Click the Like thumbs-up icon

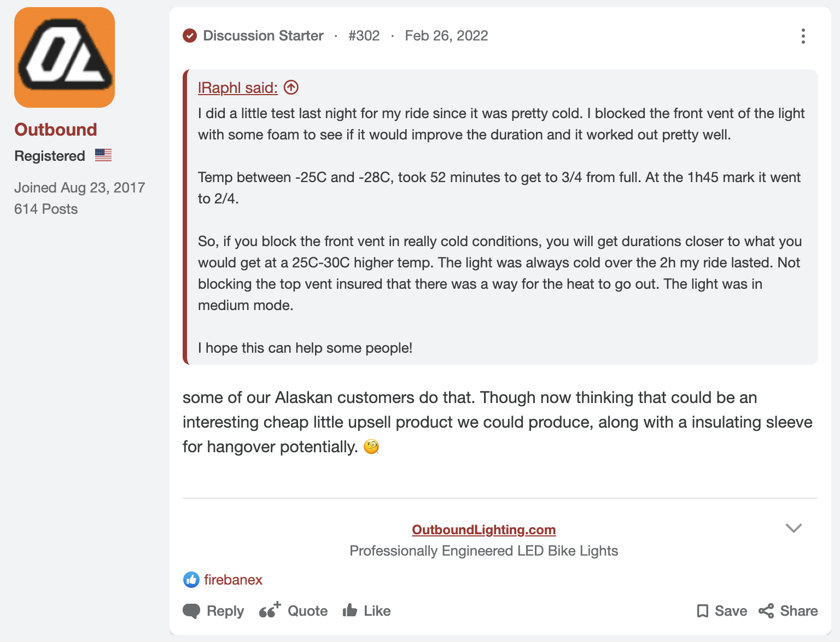pos(350,610)
